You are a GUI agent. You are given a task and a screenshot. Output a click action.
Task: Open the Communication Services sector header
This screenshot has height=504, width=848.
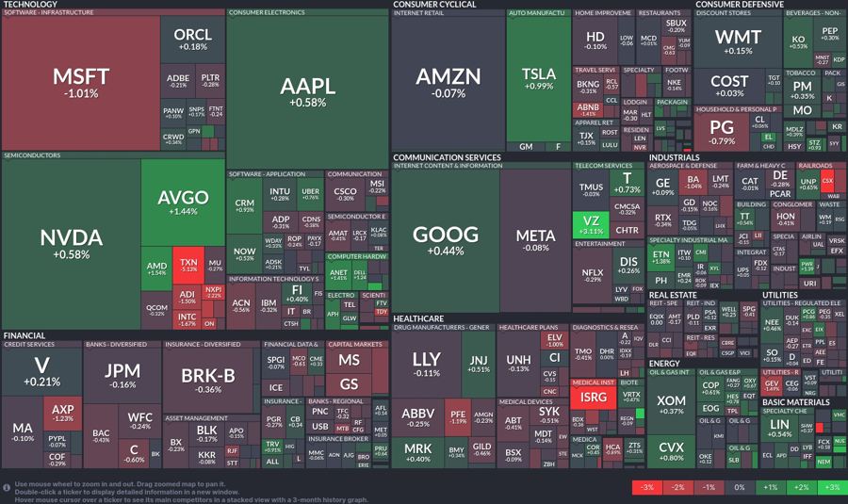447,157
